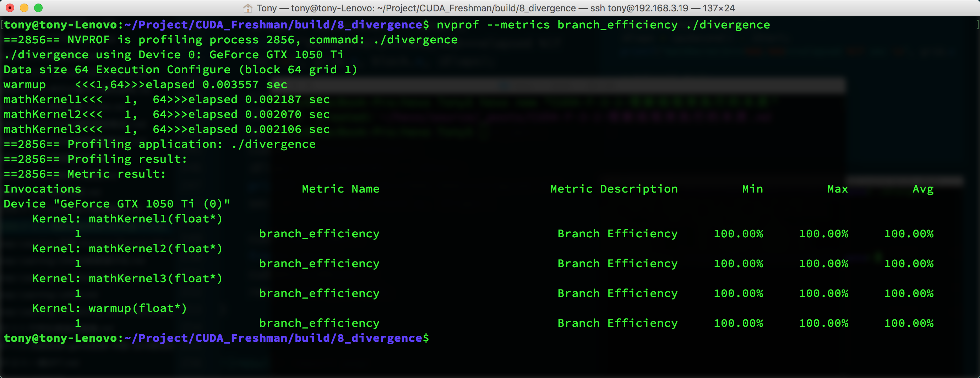Close the terminal window with red button

pyautogui.click(x=10, y=8)
